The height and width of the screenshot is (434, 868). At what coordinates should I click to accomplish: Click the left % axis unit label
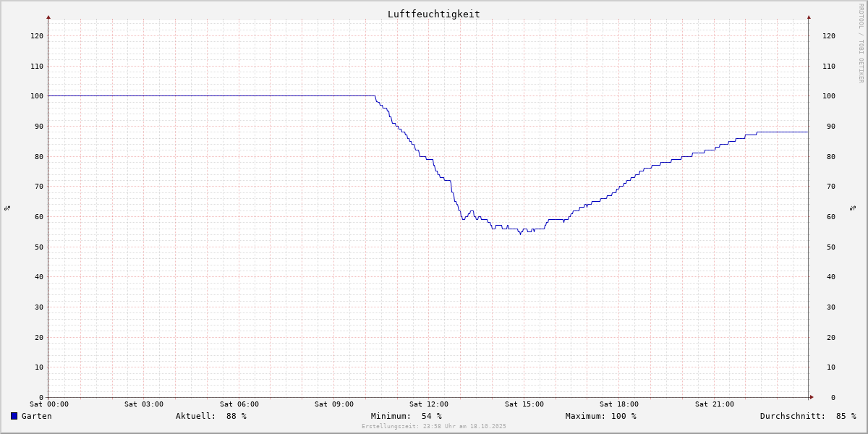[7, 208]
